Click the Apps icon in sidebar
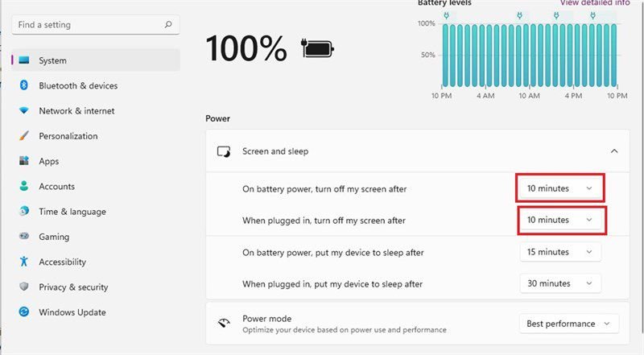Viewport: 644px width, 355px height. coord(24,161)
